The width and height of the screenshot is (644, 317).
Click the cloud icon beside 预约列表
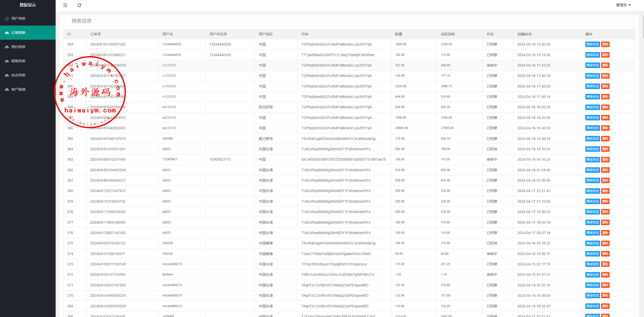point(7,47)
